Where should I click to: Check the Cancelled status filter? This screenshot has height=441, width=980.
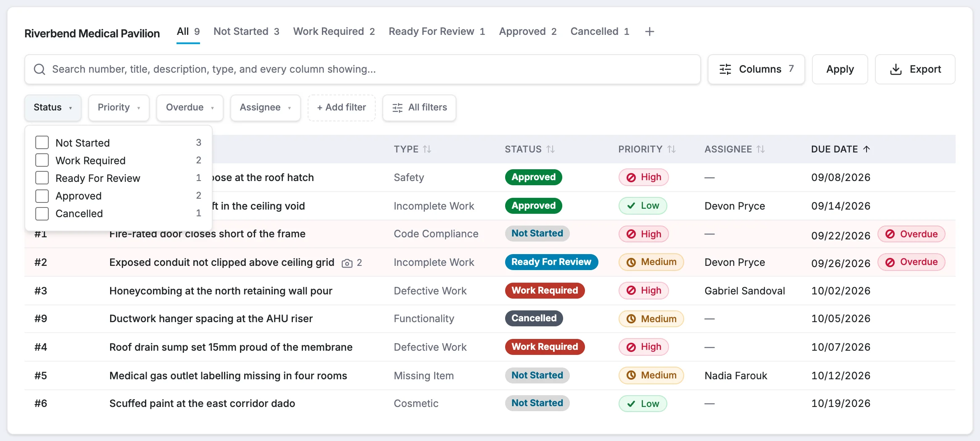42,213
